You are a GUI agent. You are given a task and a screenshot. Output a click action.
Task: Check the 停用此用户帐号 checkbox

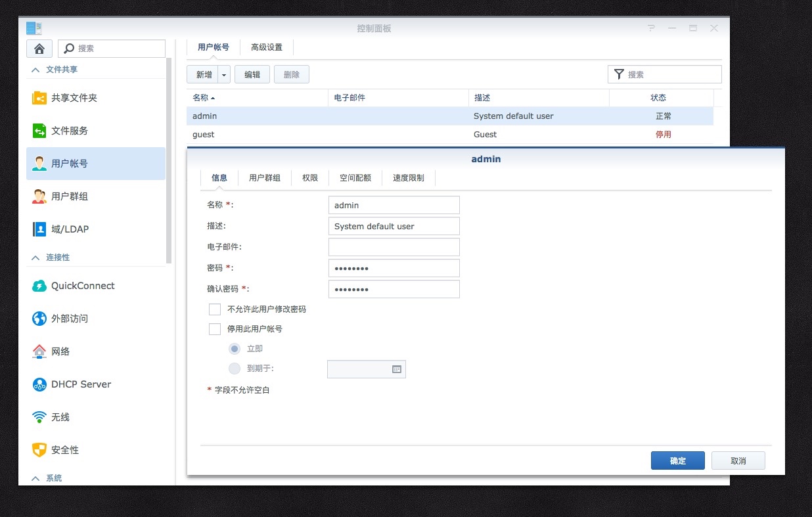pyautogui.click(x=215, y=329)
